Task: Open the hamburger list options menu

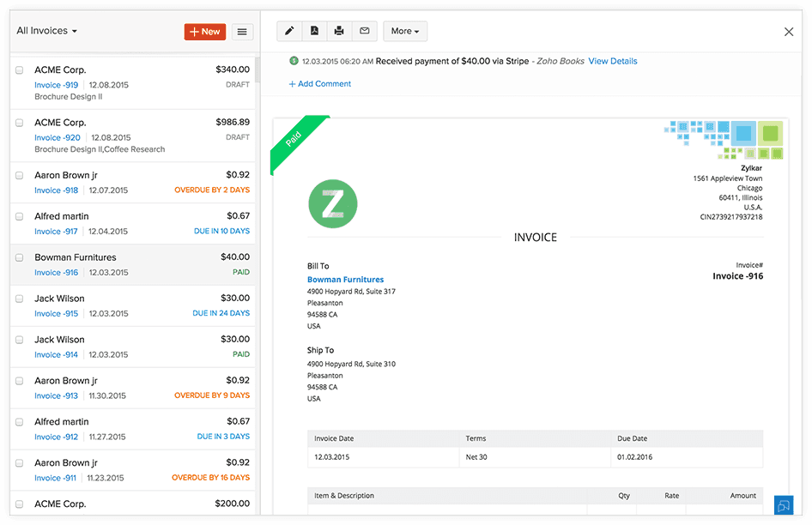Action: [x=242, y=32]
